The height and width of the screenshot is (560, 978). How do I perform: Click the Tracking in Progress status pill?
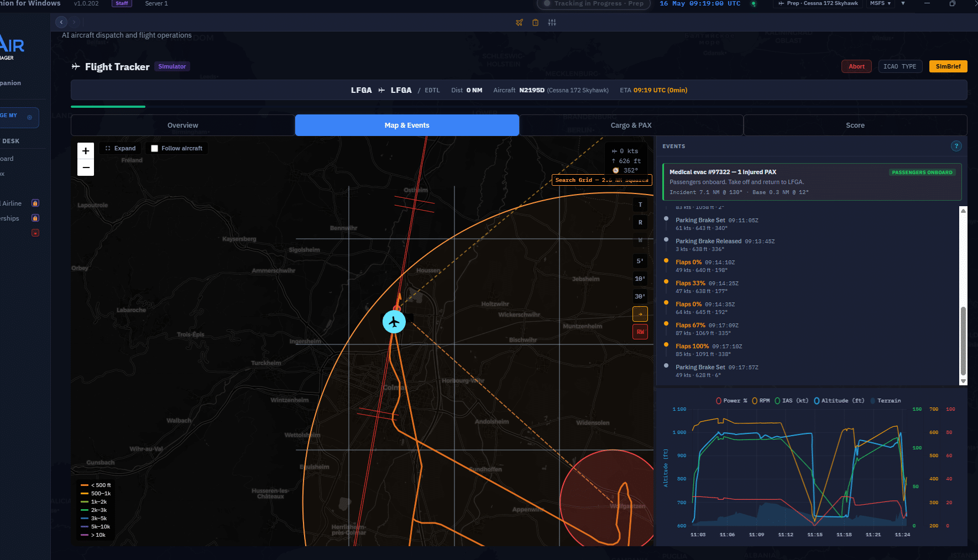click(x=593, y=3)
